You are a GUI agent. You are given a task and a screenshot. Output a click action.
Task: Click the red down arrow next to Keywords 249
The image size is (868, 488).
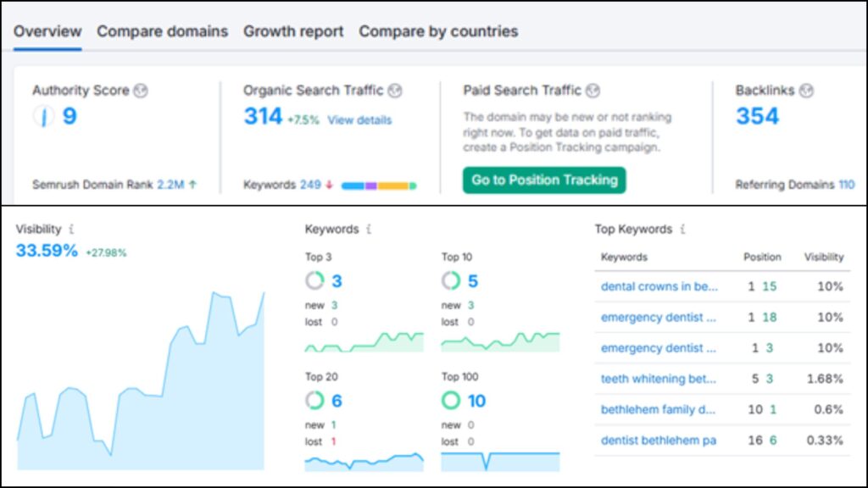pos(330,185)
